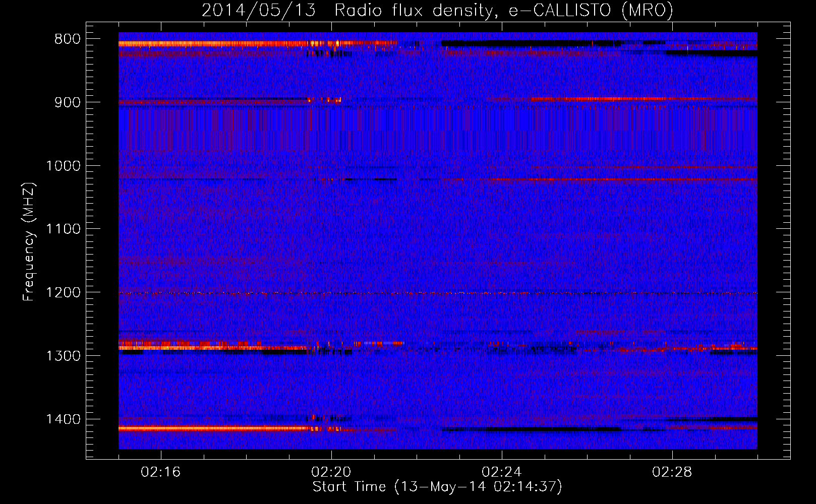Click the 1400 frequency tick label
The image size is (816, 504).
pos(63,419)
